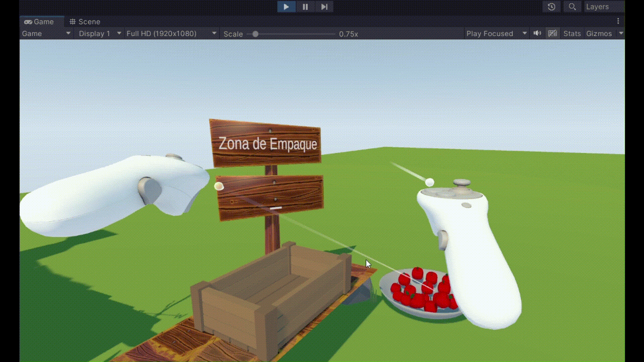Open the undo history icon
Viewport: 644px width, 362px height.
551,7
